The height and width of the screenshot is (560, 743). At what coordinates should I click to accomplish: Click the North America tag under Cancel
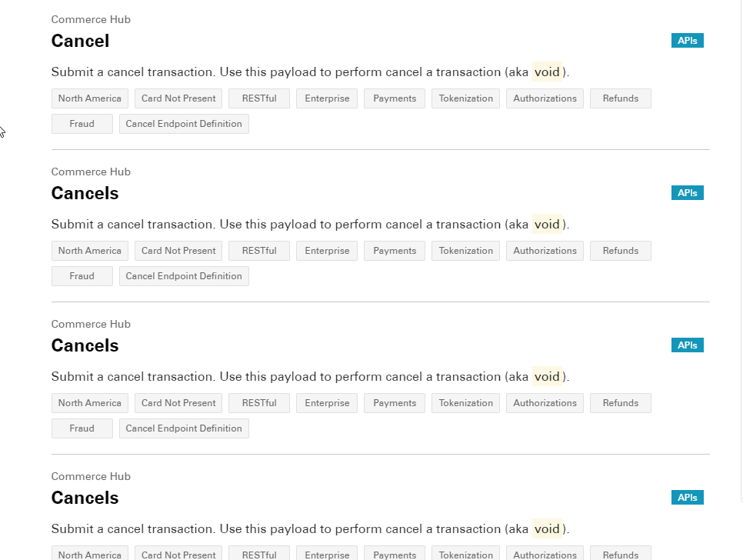coord(89,98)
